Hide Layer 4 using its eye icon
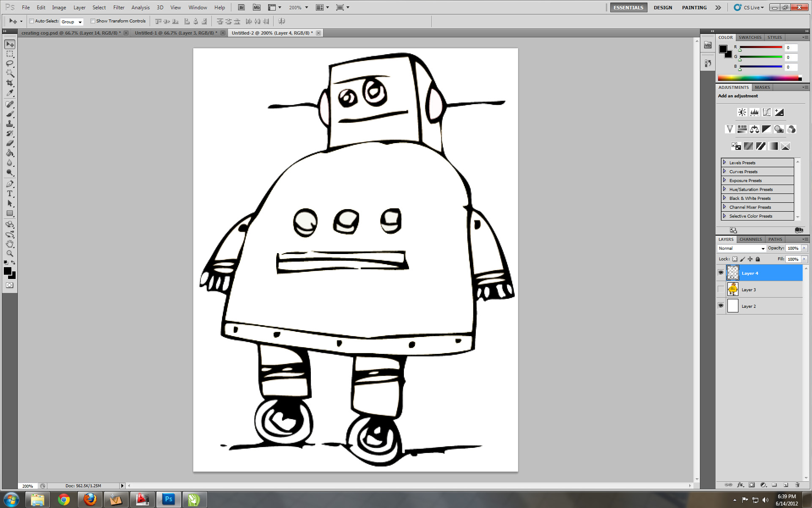This screenshot has height=508, width=812. [721, 273]
